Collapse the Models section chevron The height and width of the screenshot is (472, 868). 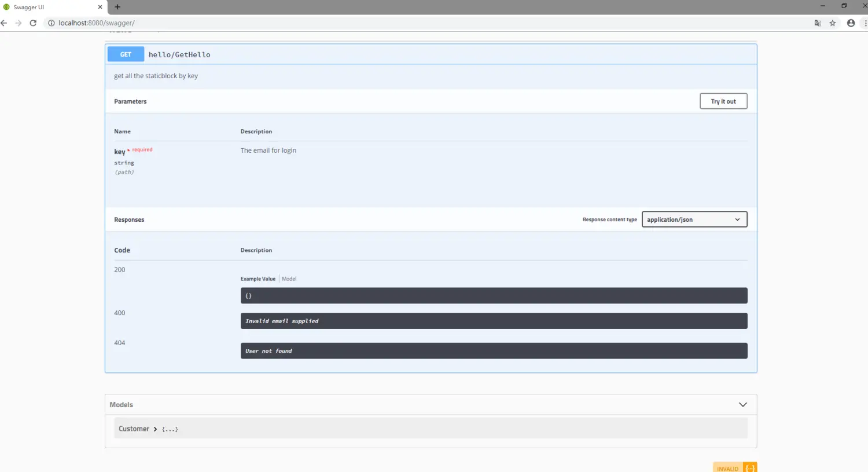pyautogui.click(x=743, y=405)
